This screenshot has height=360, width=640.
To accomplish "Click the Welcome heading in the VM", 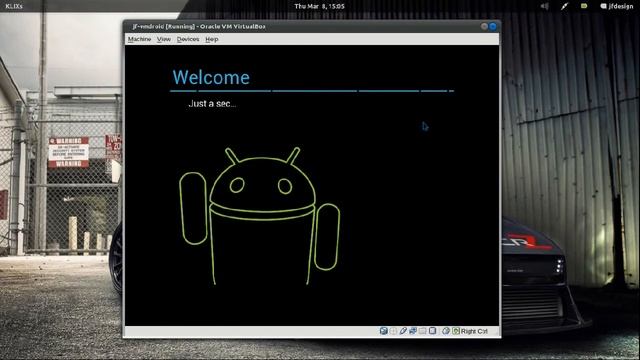I will coord(211,77).
